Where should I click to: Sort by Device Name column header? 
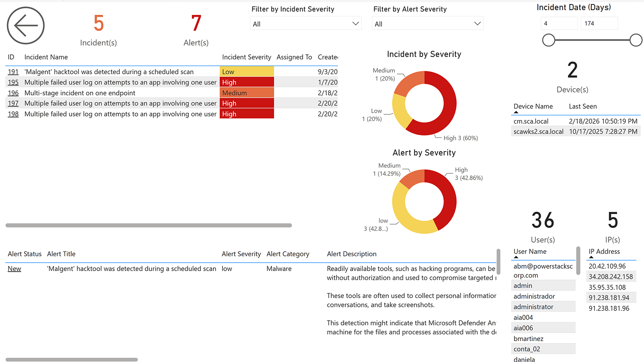tap(533, 106)
